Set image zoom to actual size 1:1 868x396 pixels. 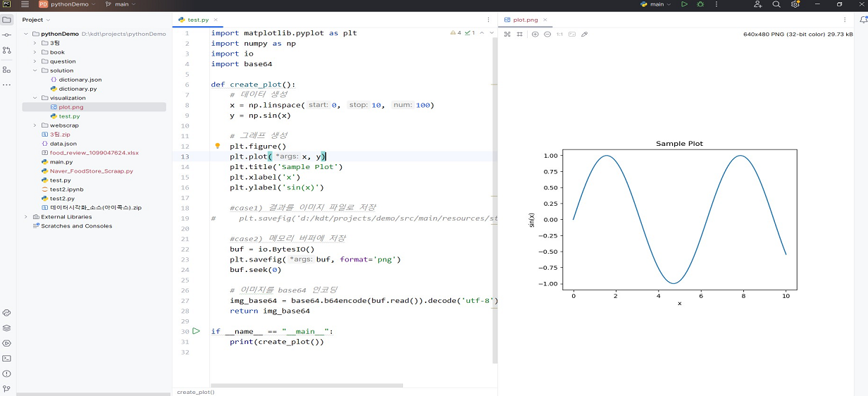pyautogui.click(x=559, y=34)
